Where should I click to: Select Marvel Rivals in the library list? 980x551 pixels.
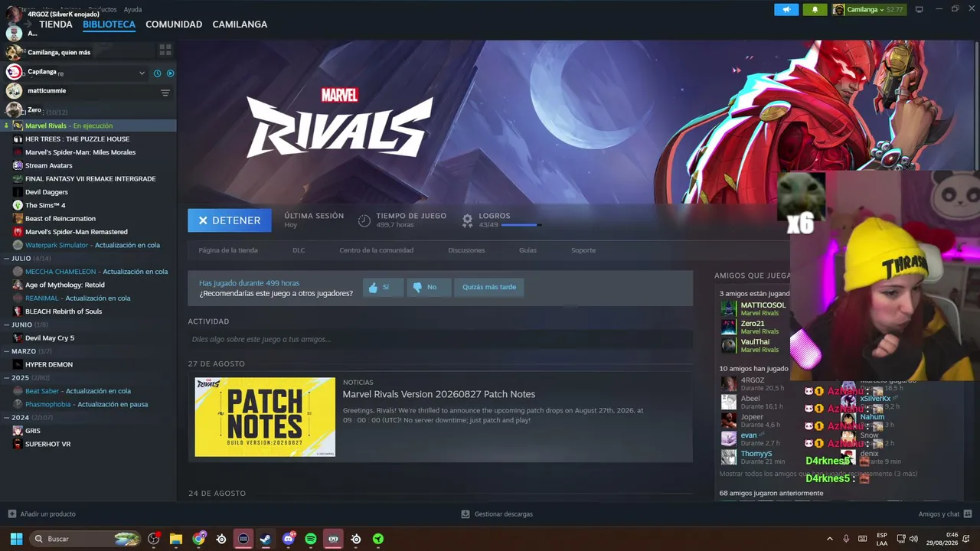[88, 126]
